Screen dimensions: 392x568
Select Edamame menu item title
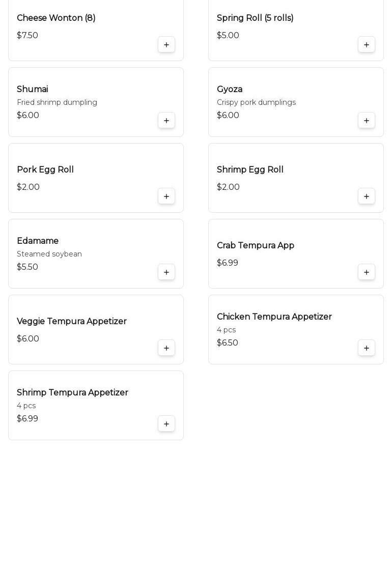click(38, 241)
